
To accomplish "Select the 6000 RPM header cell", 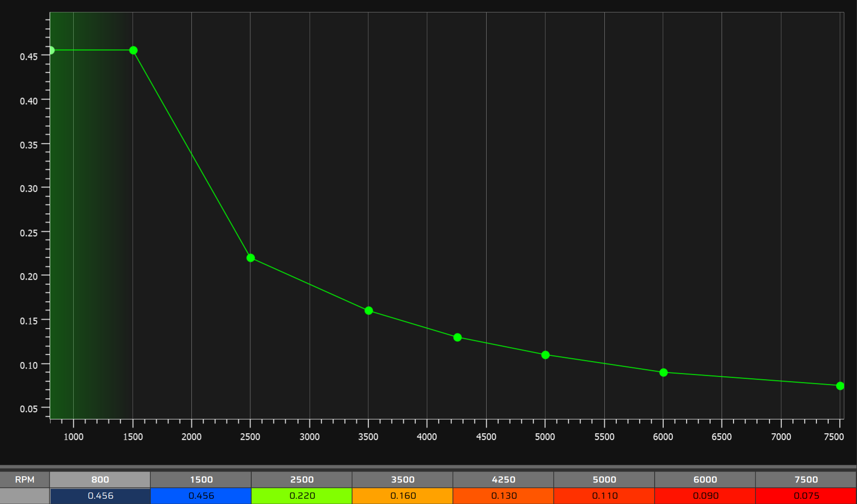I will [705, 479].
